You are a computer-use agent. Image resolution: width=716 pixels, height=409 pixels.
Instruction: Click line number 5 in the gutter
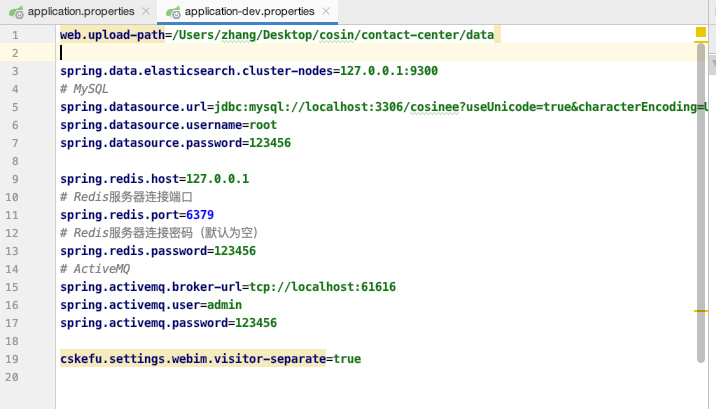(16, 108)
